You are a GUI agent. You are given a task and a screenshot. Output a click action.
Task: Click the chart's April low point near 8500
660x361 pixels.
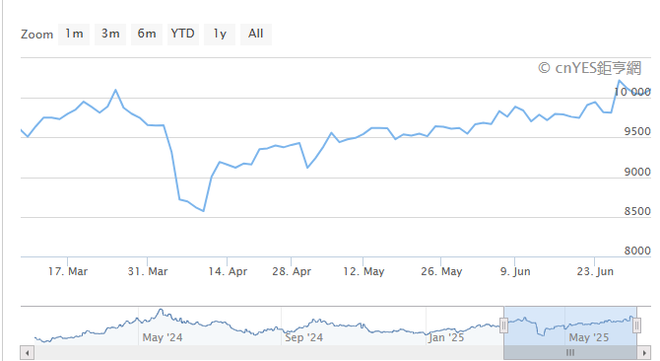click(204, 211)
